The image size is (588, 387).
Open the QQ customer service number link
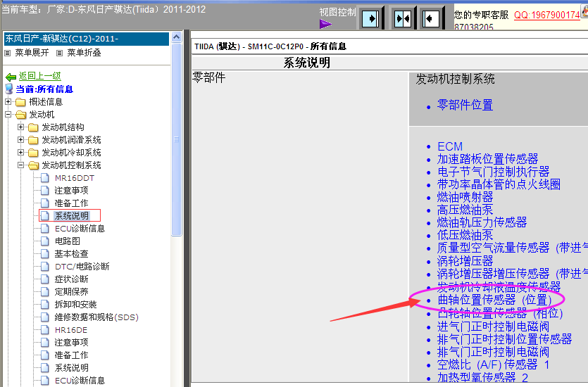coord(547,15)
